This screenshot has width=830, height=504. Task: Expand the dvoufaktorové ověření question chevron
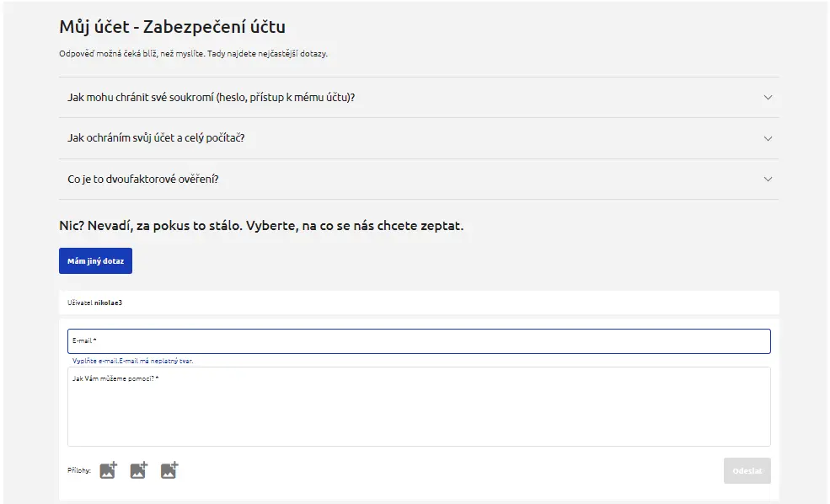click(768, 179)
